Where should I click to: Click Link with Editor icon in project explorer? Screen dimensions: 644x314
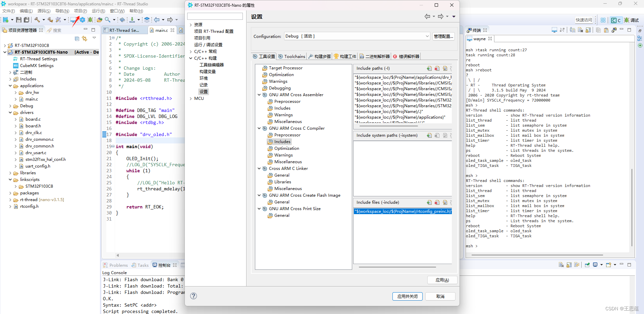tap(85, 39)
